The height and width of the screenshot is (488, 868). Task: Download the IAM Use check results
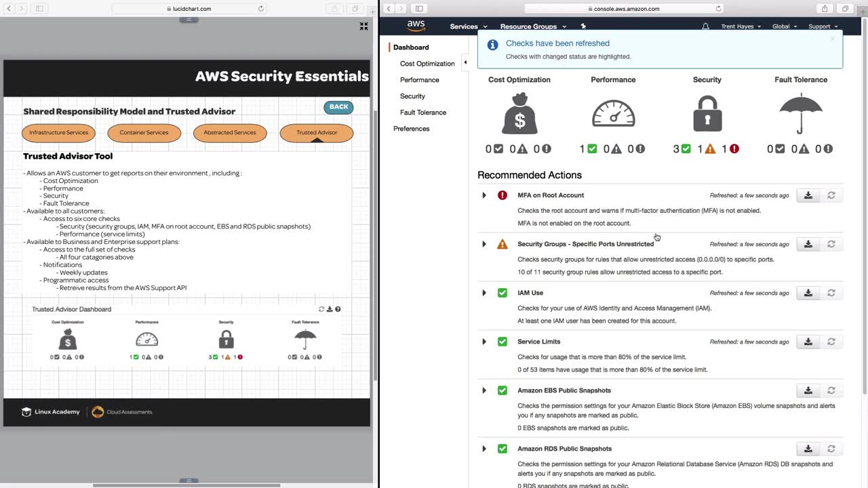coord(808,293)
